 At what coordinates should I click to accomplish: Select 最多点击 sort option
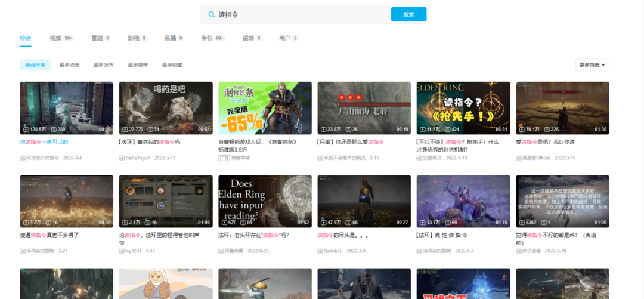[x=69, y=65]
